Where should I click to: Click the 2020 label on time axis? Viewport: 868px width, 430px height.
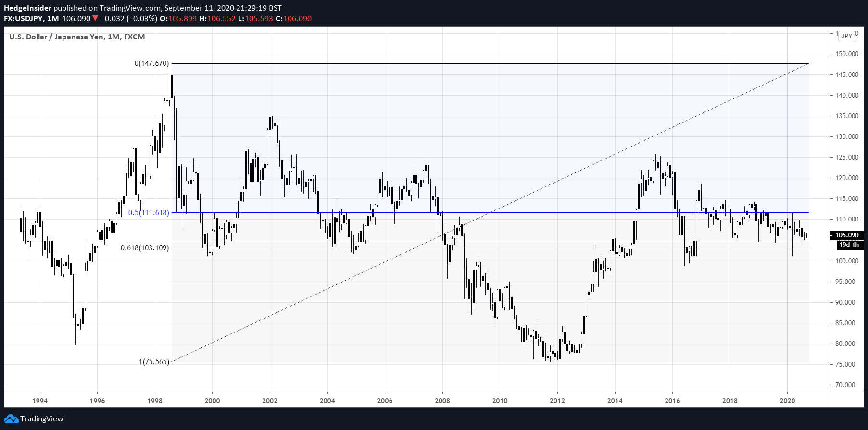click(787, 401)
